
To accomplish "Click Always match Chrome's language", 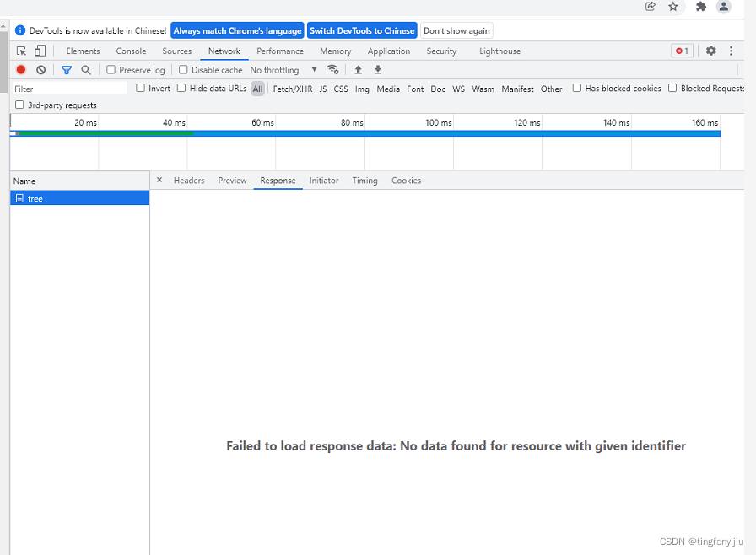I will (x=237, y=30).
